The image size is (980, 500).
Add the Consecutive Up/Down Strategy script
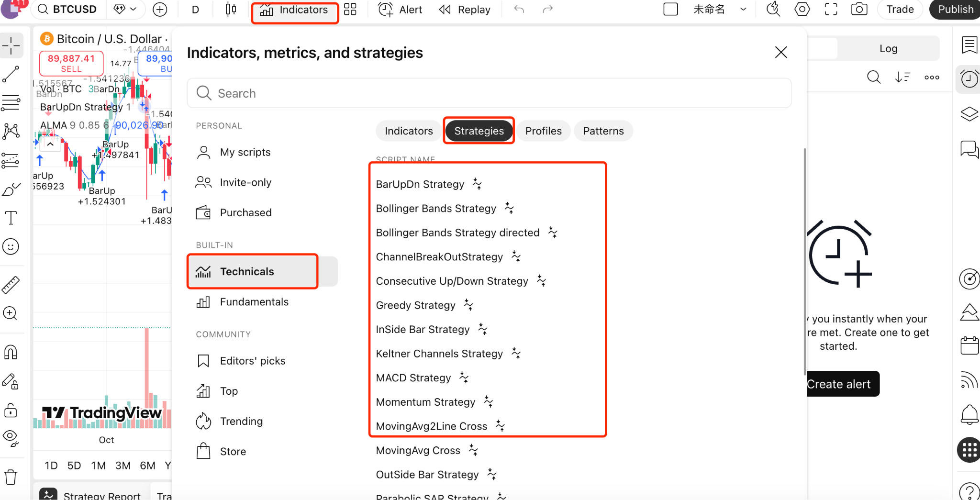point(452,281)
